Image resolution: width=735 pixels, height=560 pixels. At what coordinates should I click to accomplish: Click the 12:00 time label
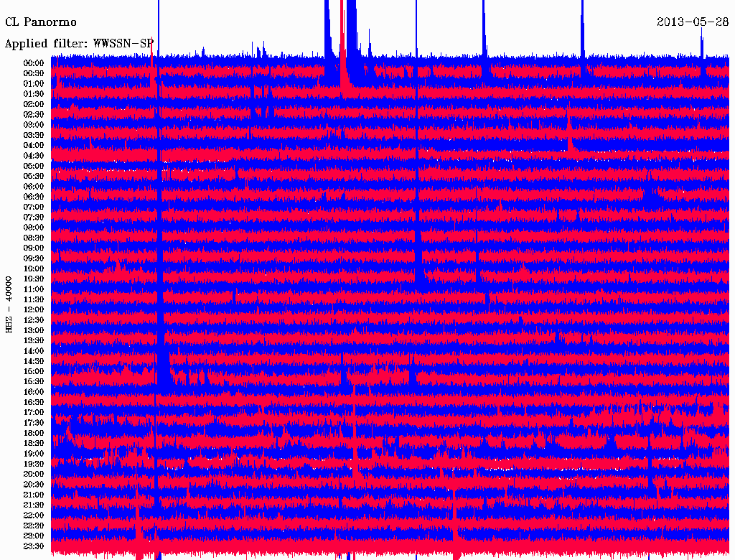click(34, 310)
